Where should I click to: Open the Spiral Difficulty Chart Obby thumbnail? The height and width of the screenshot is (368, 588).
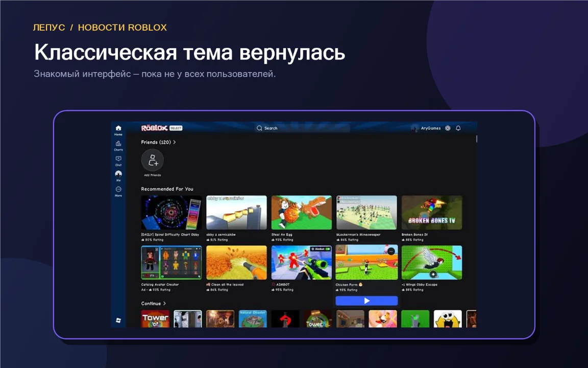[x=171, y=213]
